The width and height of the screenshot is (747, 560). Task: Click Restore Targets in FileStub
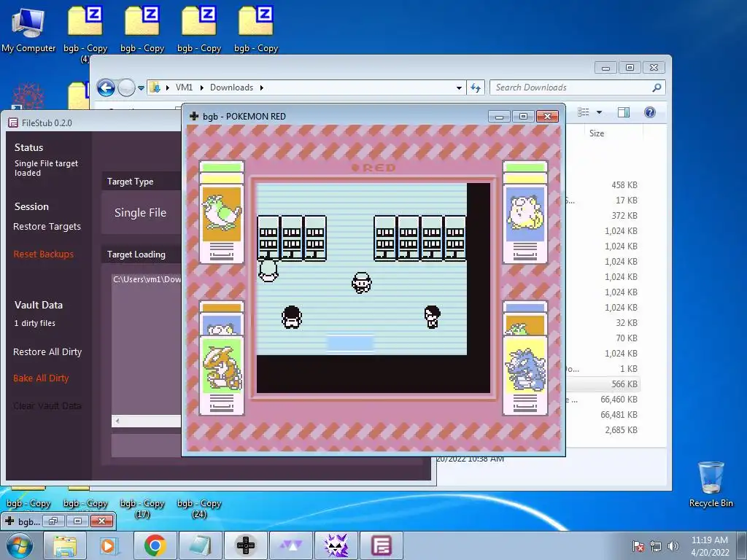[x=47, y=227]
